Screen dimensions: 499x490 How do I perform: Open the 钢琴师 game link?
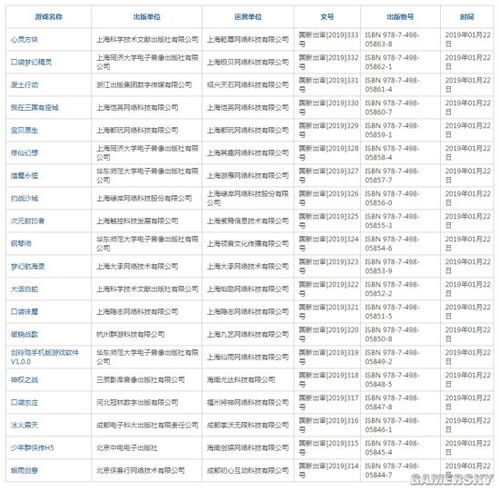coord(21,244)
